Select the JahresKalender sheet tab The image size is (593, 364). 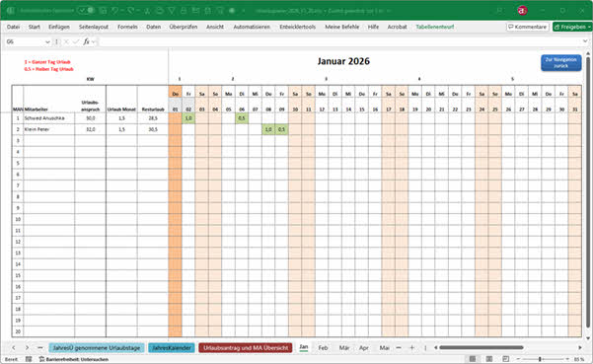coord(172,348)
